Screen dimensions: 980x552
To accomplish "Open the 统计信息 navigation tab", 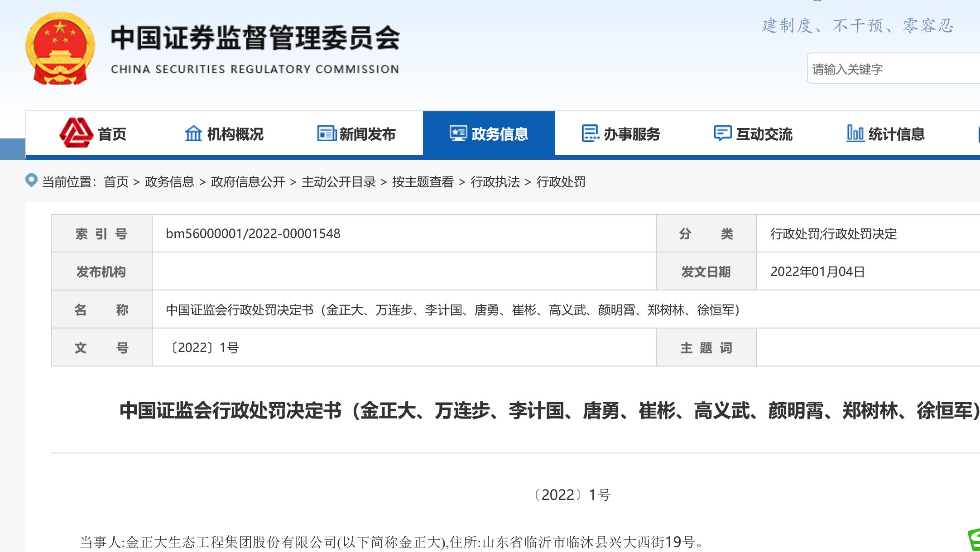I will 886,133.
